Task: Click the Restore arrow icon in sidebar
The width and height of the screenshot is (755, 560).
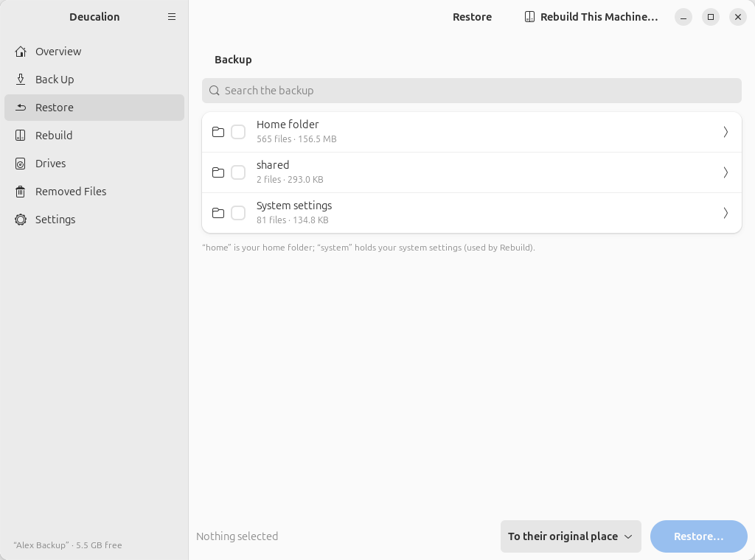Action: (x=20, y=108)
